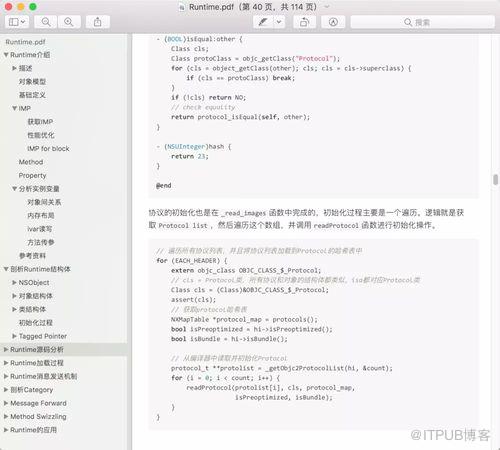Open the Property outline entry
This screenshot has width=500, height=450.
32,175
